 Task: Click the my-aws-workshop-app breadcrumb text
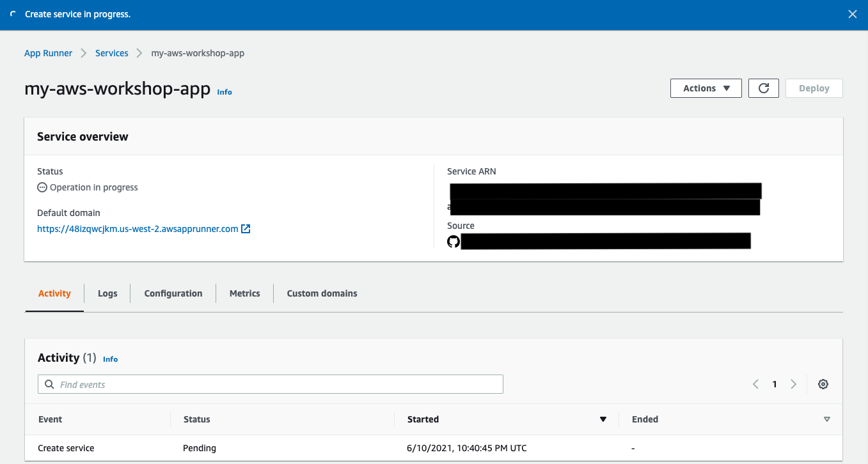[x=198, y=53]
